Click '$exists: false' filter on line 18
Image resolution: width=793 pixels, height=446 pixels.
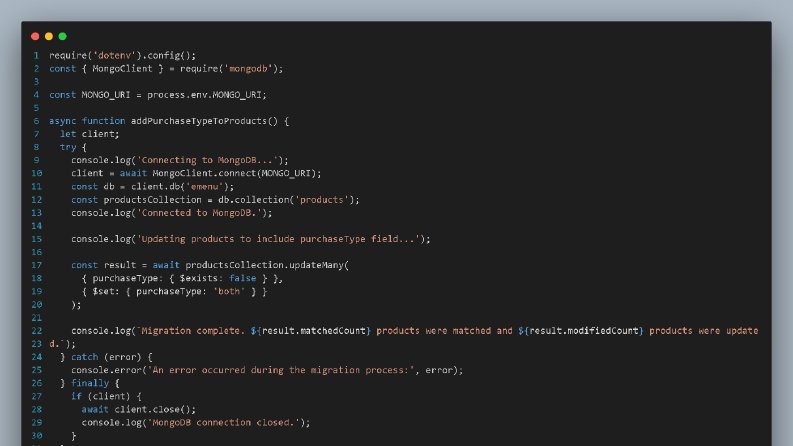(x=218, y=278)
